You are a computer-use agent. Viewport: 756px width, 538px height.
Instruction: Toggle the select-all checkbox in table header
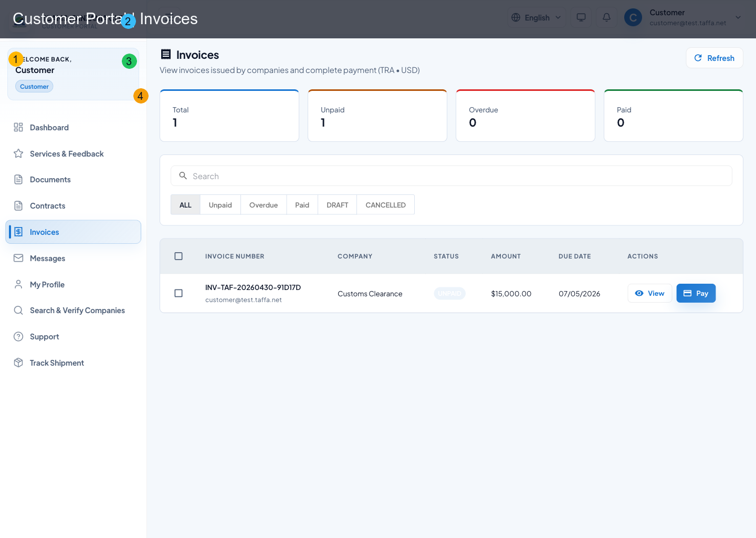click(178, 256)
